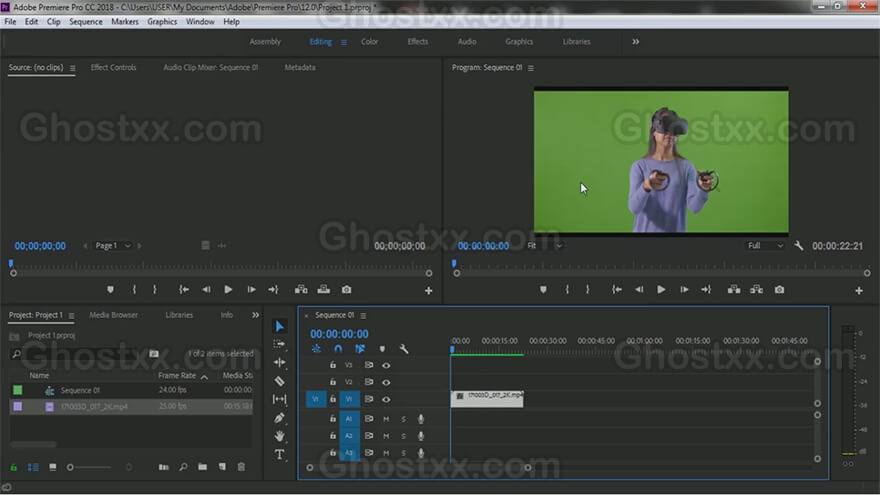
Task: Open Program monitor button editor plus
Action: [859, 291]
